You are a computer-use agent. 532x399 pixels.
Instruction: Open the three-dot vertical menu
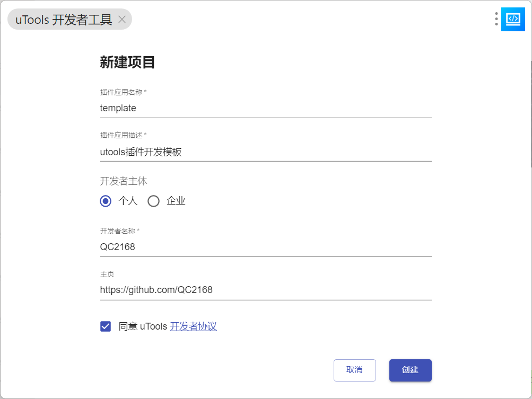(x=496, y=19)
